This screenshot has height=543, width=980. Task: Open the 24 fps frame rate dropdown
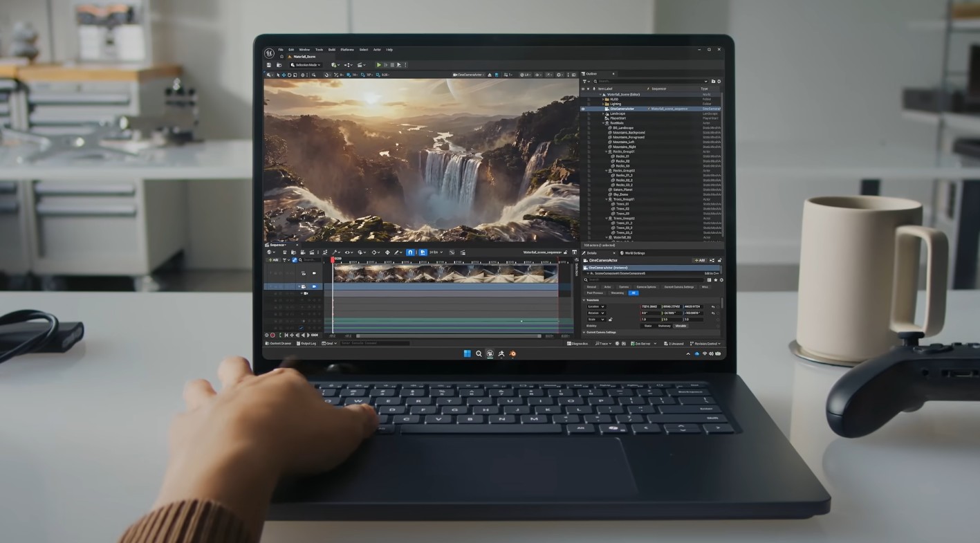pos(436,252)
